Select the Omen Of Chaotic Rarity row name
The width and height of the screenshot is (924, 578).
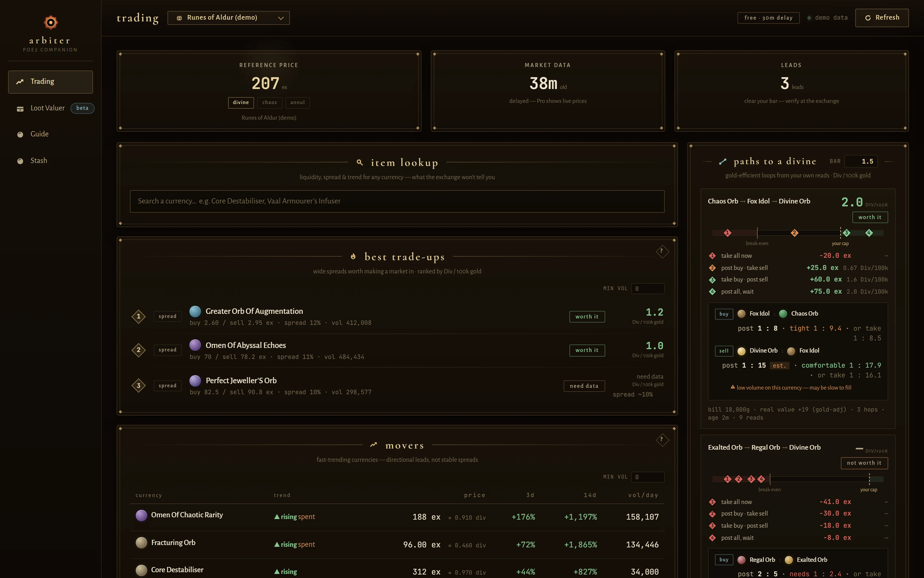coord(187,515)
